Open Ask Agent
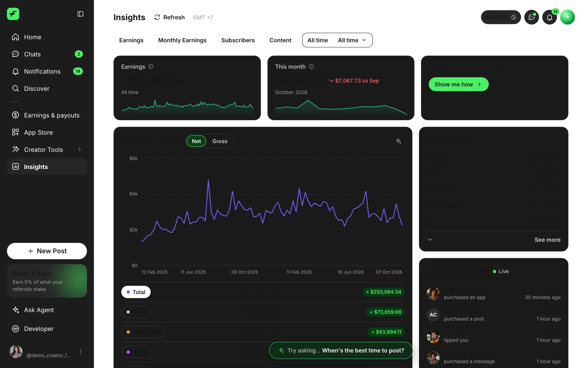588x368 pixels. pyautogui.click(x=47, y=310)
